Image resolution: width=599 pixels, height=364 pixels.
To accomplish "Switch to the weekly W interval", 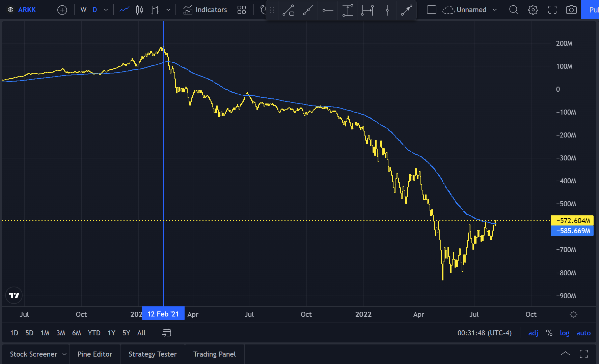I will pyautogui.click(x=83, y=10).
